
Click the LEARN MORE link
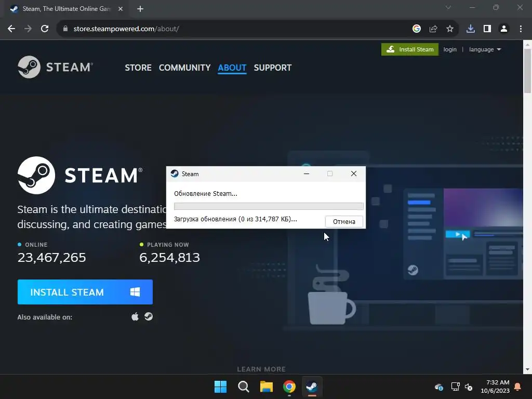(261, 369)
